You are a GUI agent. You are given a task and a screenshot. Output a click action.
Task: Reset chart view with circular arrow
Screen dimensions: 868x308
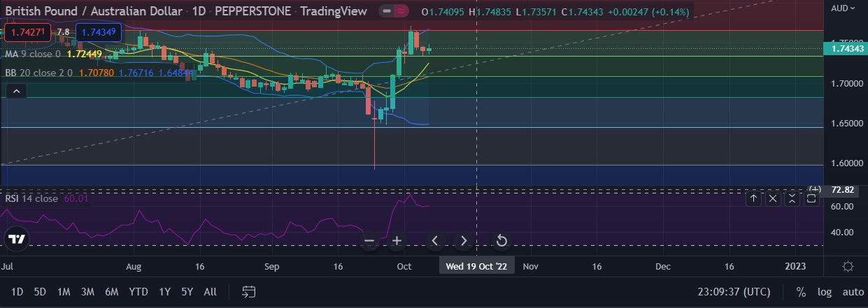point(501,241)
